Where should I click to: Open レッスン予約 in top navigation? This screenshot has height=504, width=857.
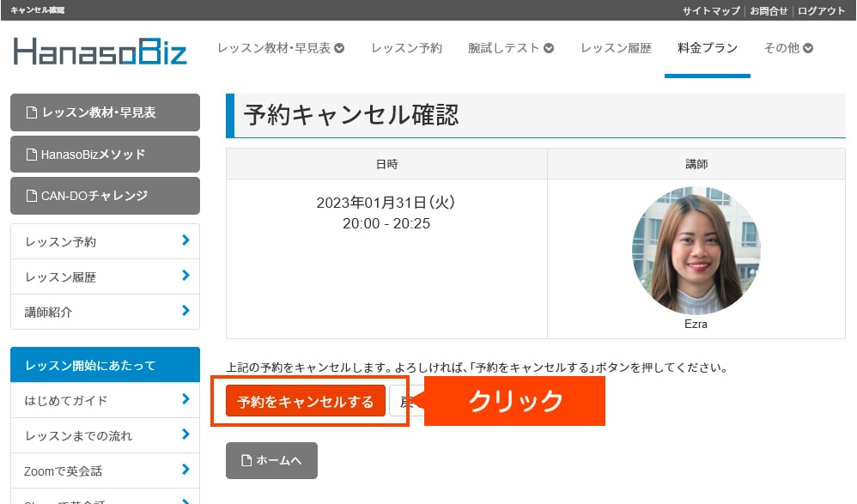(407, 48)
